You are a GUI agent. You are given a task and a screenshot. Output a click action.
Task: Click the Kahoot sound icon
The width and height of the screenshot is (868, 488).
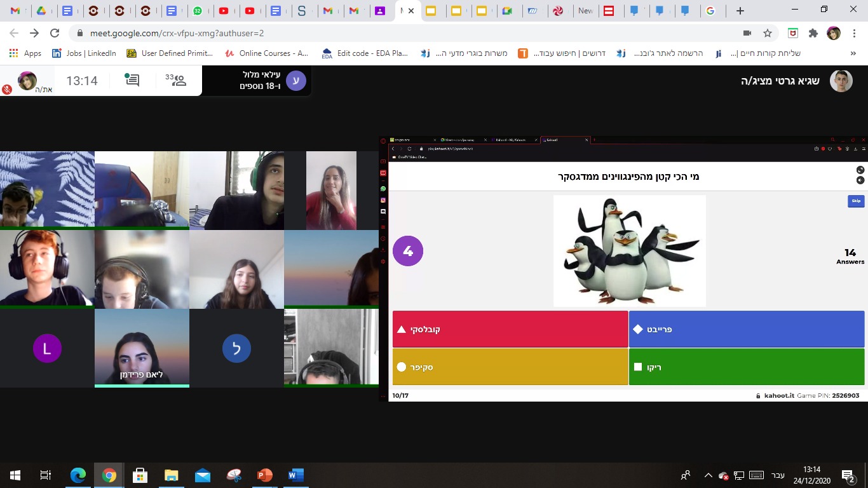click(x=860, y=180)
